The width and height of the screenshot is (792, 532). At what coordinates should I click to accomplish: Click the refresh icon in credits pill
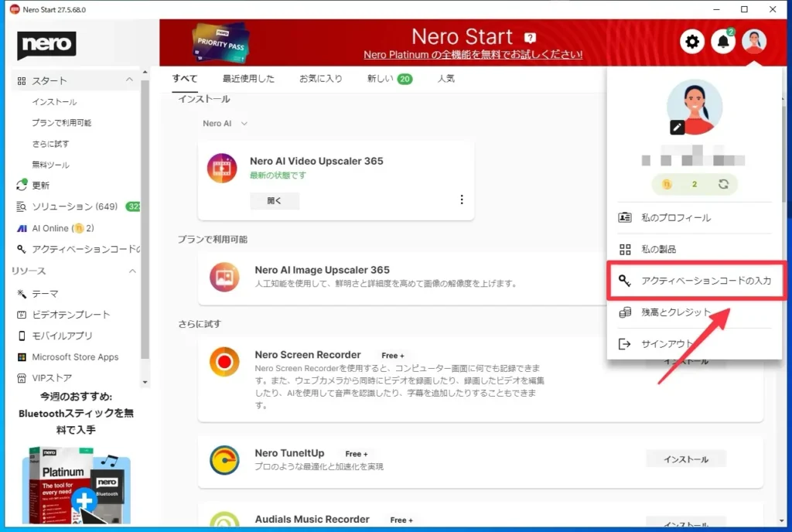click(x=724, y=184)
